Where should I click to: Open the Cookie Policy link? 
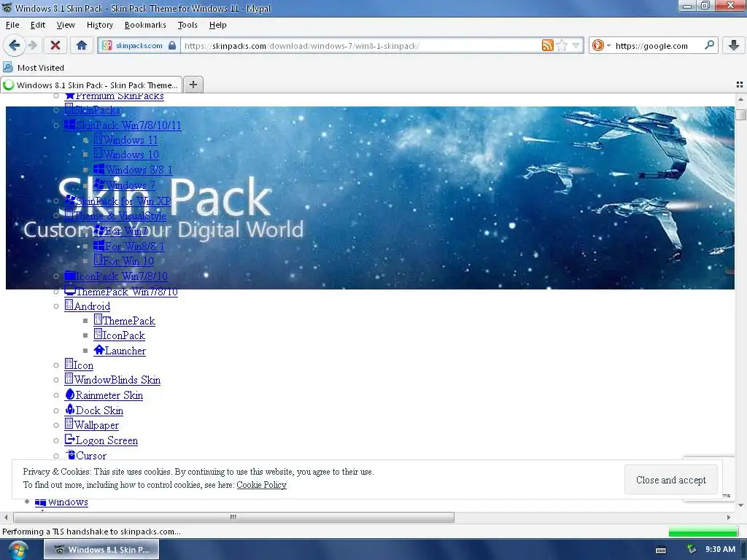tap(262, 485)
